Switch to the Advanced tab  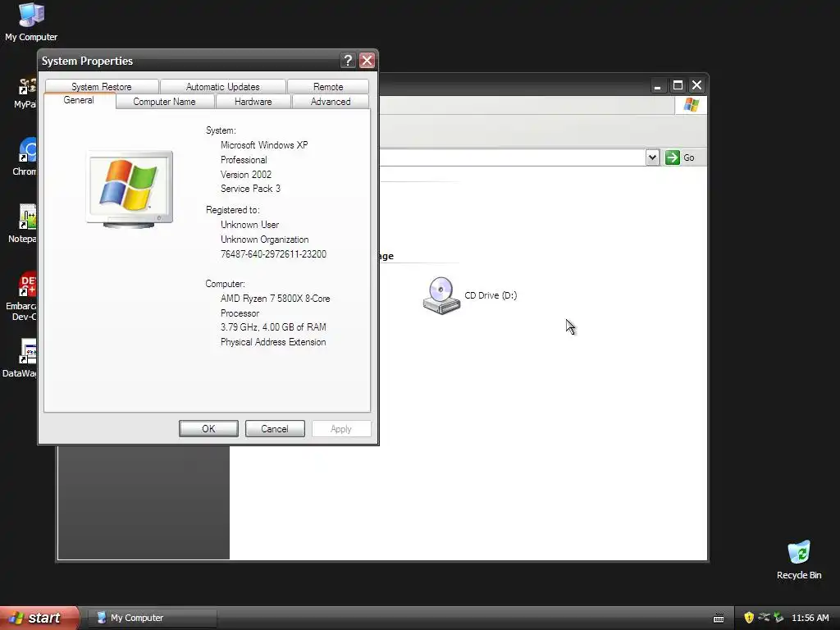331,101
